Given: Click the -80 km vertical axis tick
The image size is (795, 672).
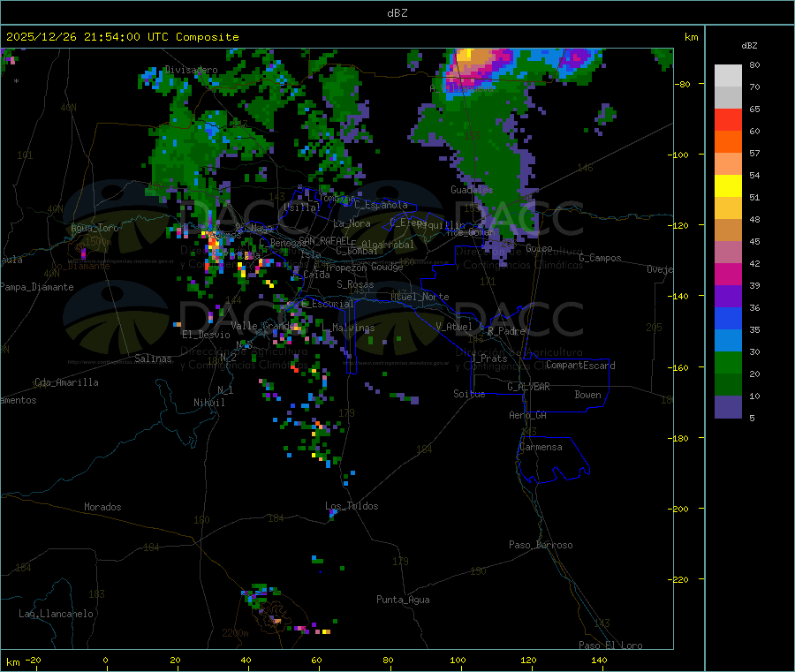Looking at the screenshot, I should tap(681, 84).
